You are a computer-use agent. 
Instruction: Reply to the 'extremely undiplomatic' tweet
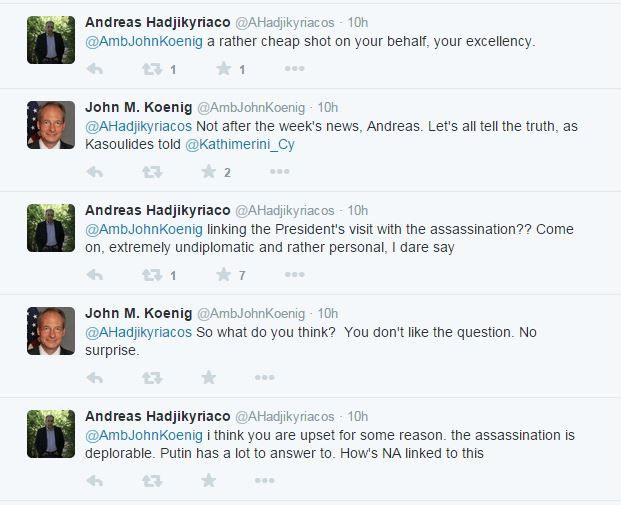[x=95, y=275]
